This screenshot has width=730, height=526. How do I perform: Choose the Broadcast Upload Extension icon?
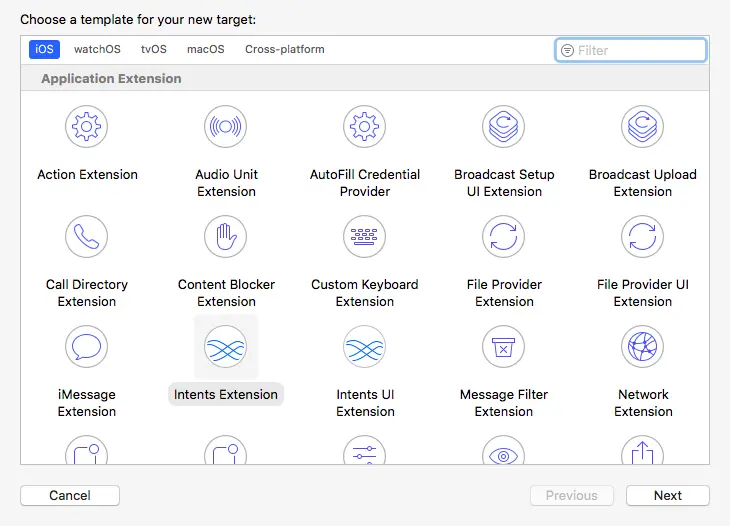[642, 127]
